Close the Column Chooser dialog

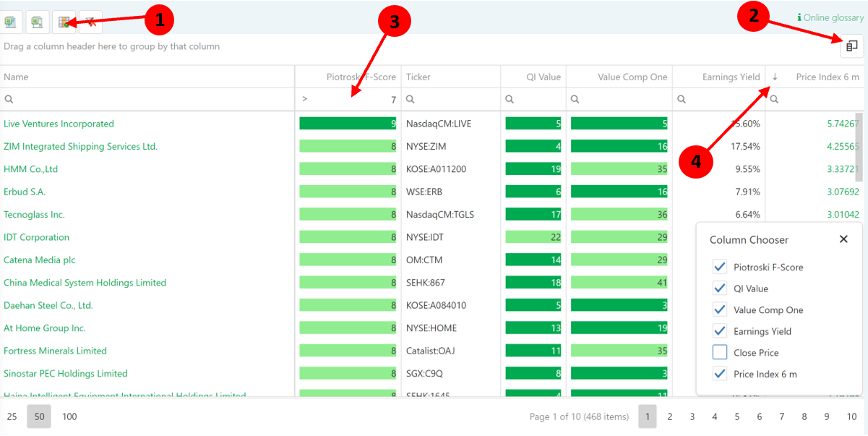843,239
